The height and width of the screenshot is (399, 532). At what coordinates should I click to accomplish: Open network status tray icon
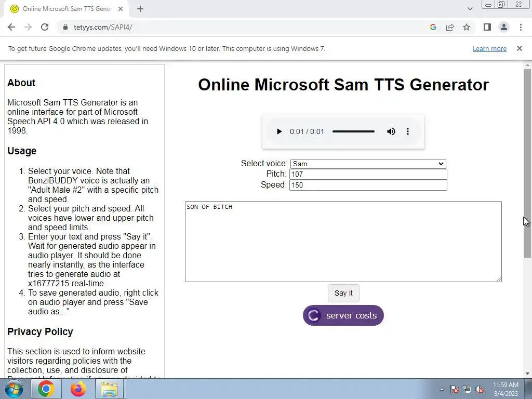coord(467,389)
